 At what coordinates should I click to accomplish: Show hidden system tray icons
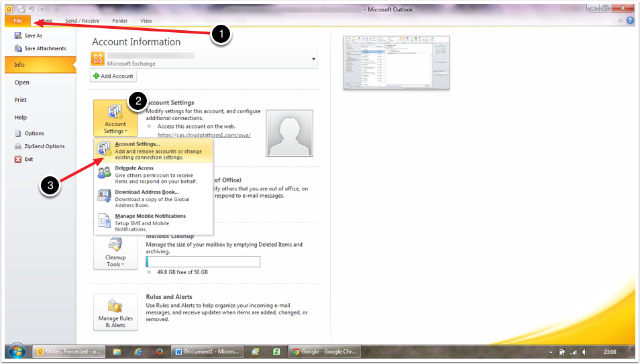(551, 352)
